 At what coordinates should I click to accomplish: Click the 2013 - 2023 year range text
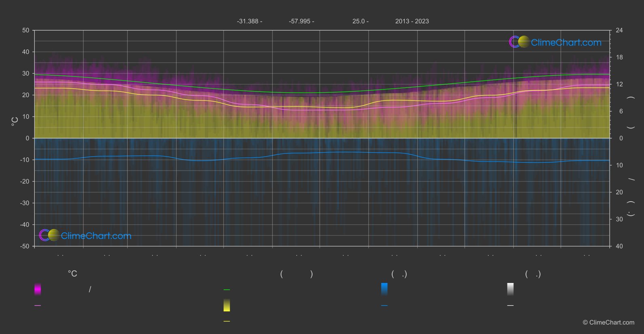pyautogui.click(x=412, y=21)
